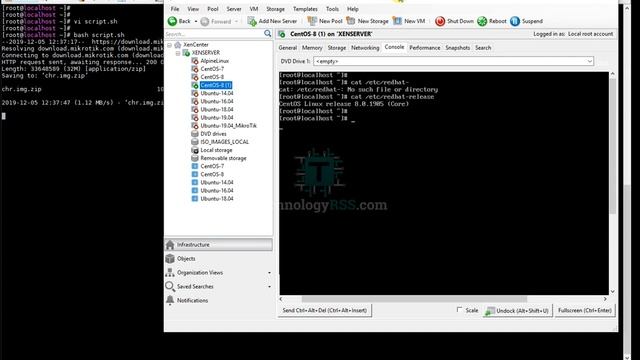640x360 pixels.
Task: Switch to the General tab
Action: (288, 48)
